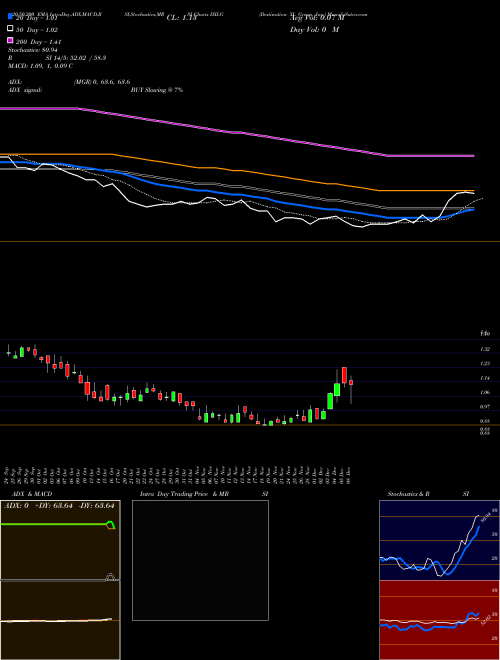The height and width of the screenshot is (660, 500).
Task: Click the thick blue 20-day average line
Action: [x=236, y=195]
